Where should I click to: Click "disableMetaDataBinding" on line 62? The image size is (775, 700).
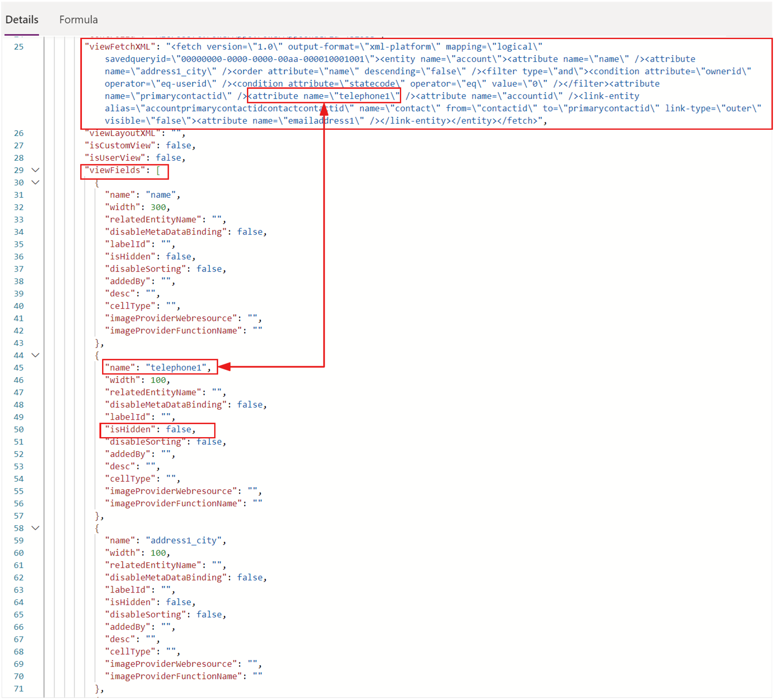pos(166,578)
